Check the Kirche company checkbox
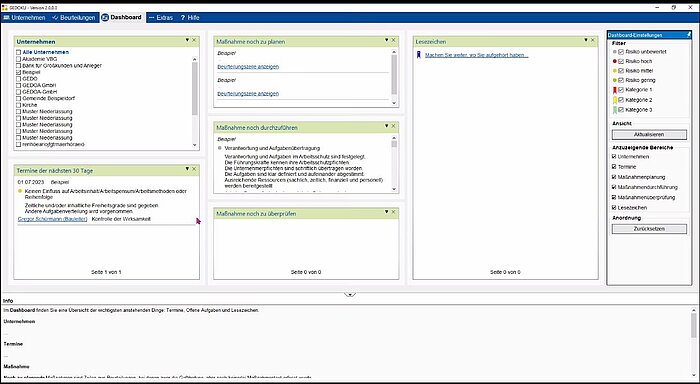The height and width of the screenshot is (384, 700). point(18,105)
